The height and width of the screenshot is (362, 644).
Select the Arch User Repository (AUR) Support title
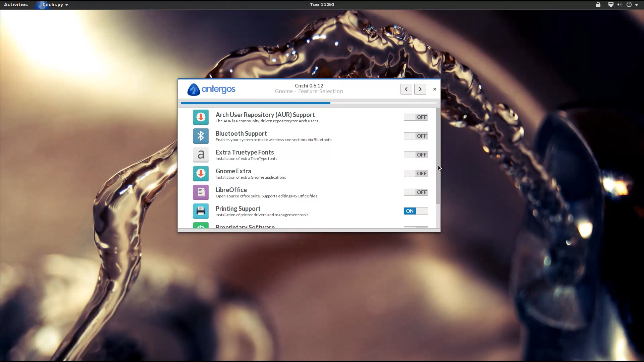point(265,115)
